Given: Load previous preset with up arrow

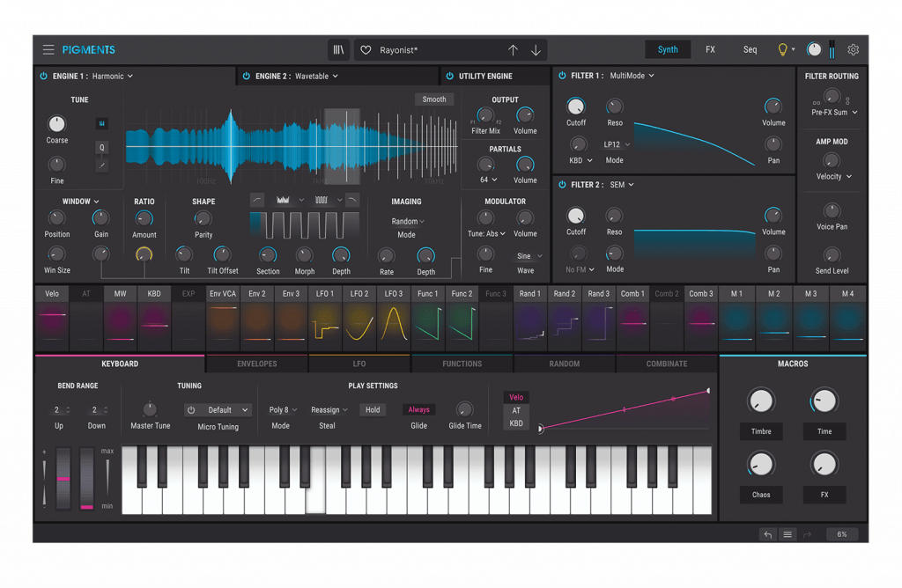Looking at the screenshot, I should tap(513, 50).
